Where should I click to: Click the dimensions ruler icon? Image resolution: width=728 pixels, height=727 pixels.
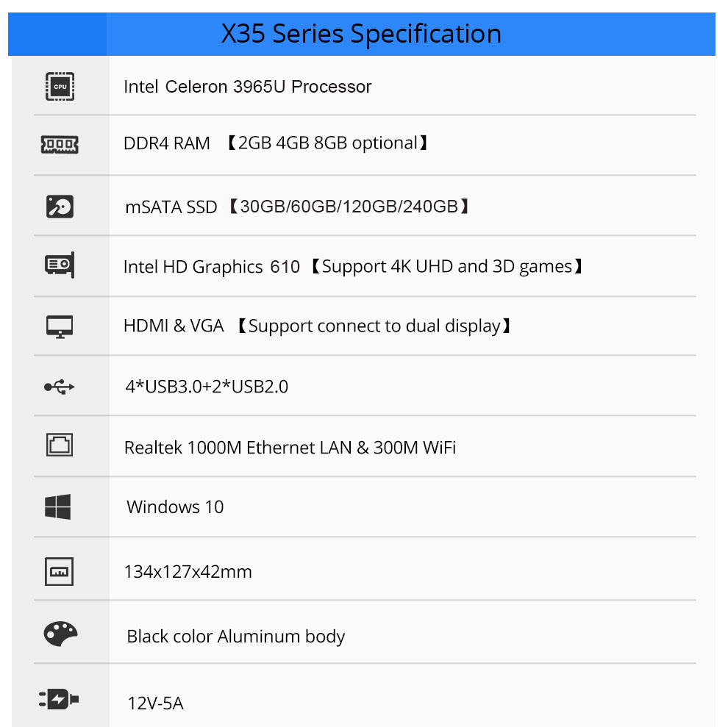(59, 571)
